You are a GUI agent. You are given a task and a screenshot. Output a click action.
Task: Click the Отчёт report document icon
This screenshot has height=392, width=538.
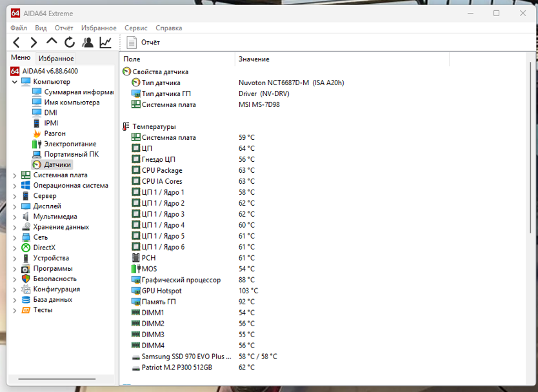pos(132,43)
